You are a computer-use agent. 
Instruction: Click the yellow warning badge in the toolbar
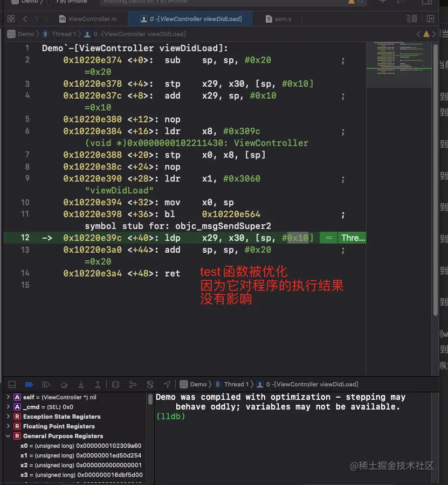coord(352,2)
